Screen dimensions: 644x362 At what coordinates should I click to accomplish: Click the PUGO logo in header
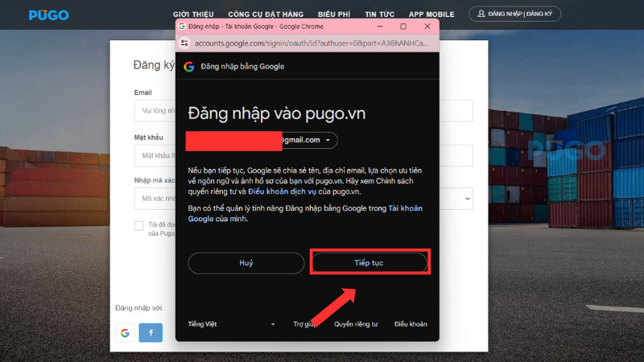tap(48, 14)
